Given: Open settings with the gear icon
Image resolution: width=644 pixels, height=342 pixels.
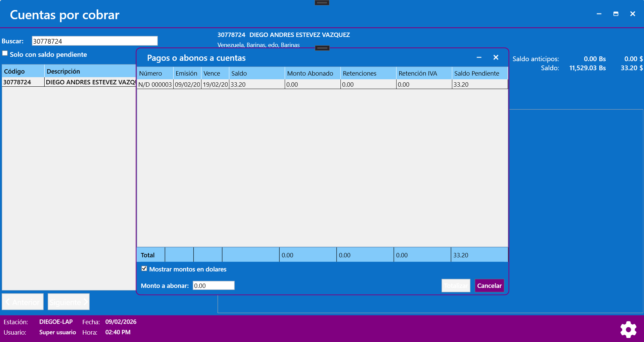Looking at the screenshot, I should pyautogui.click(x=628, y=329).
